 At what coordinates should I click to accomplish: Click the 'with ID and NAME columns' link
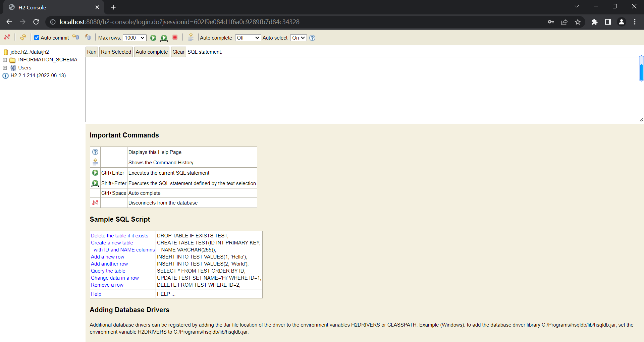(124, 250)
